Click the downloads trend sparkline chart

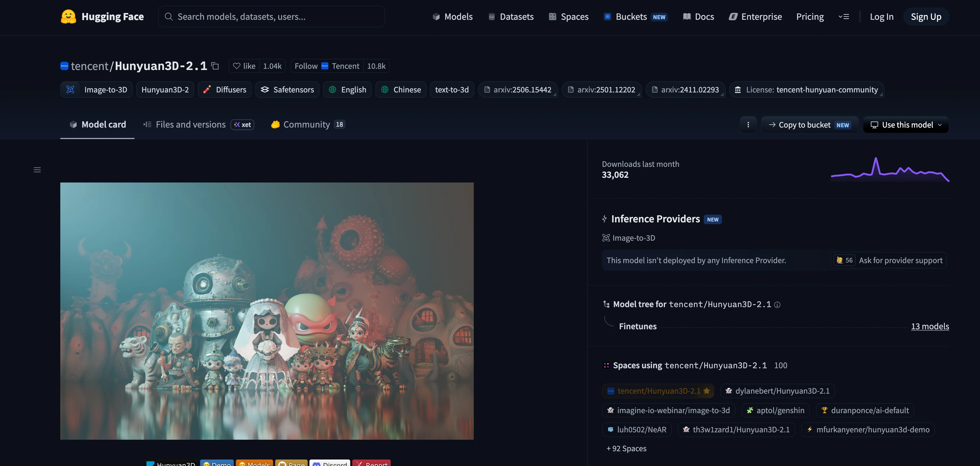pyautogui.click(x=890, y=170)
